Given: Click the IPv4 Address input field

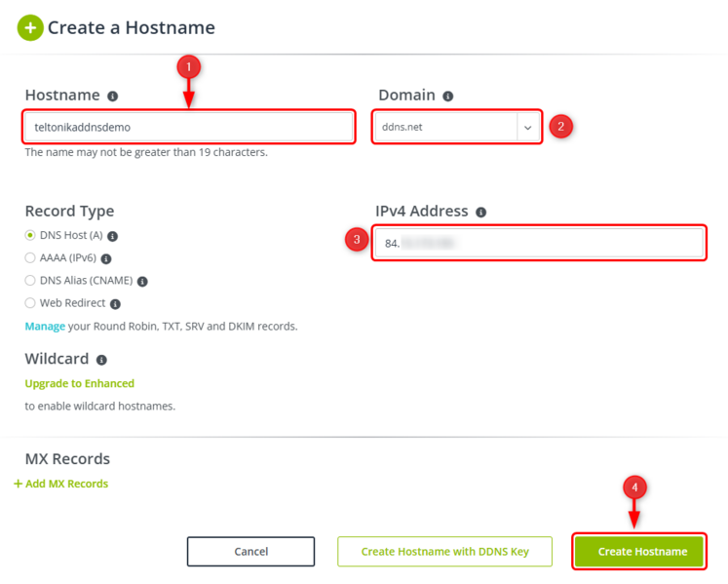Looking at the screenshot, I should (539, 243).
